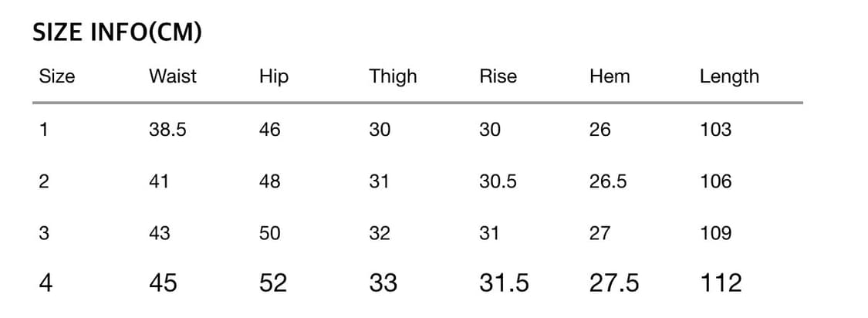This screenshot has height=318, width=868.
Task: Click the enlarged waist value 45
Action: tap(163, 282)
